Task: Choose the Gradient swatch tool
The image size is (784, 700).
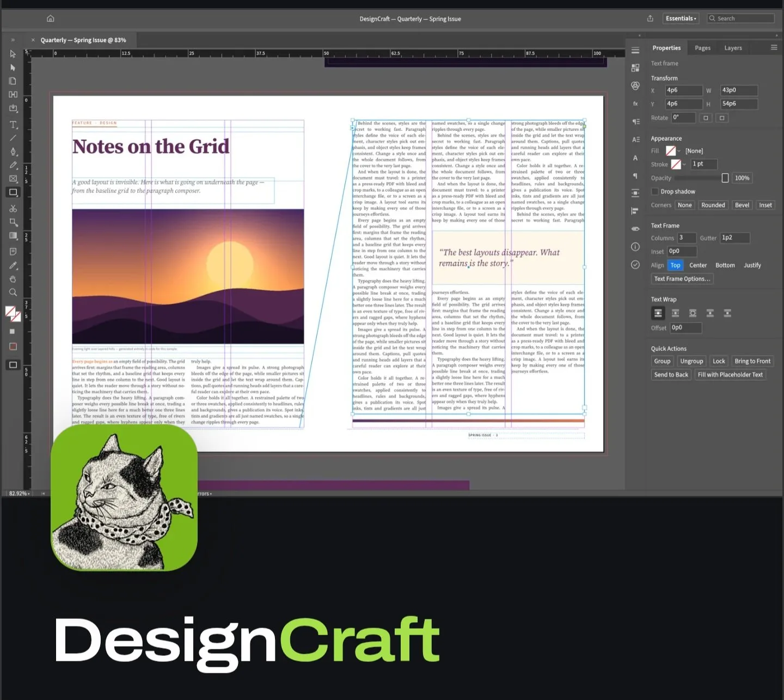Action: click(13, 236)
